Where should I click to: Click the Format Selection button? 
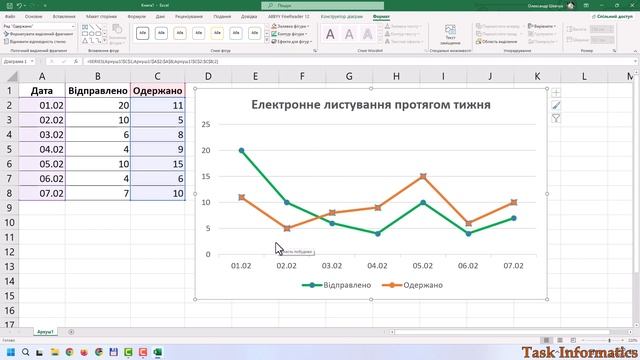click(x=38, y=34)
